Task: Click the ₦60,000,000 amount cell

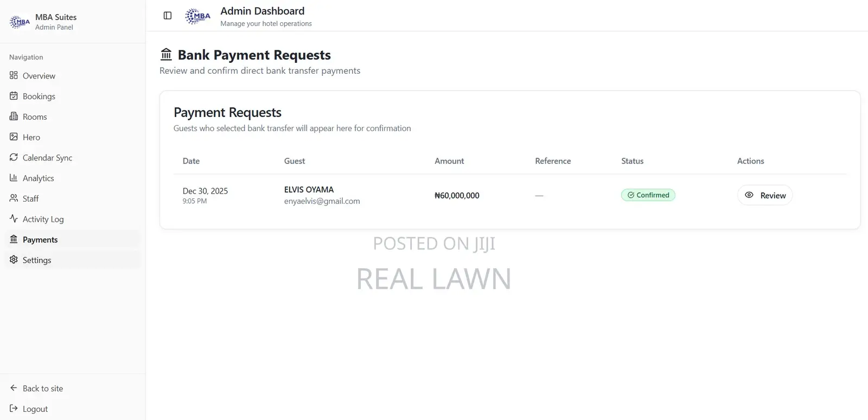Action: 457,196
